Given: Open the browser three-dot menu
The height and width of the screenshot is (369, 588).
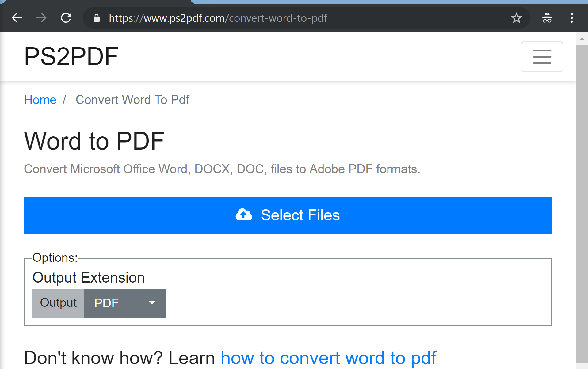Looking at the screenshot, I should point(572,18).
